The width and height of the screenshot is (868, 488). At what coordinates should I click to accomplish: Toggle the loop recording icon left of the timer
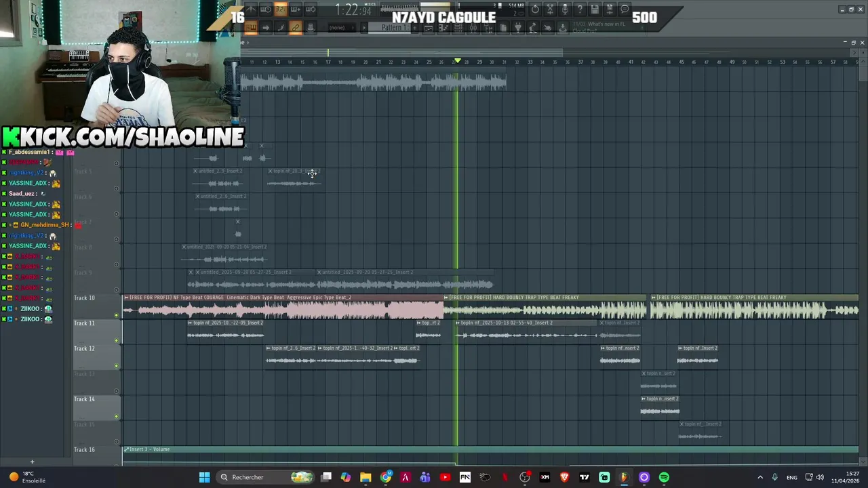pyautogui.click(x=310, y=9)
